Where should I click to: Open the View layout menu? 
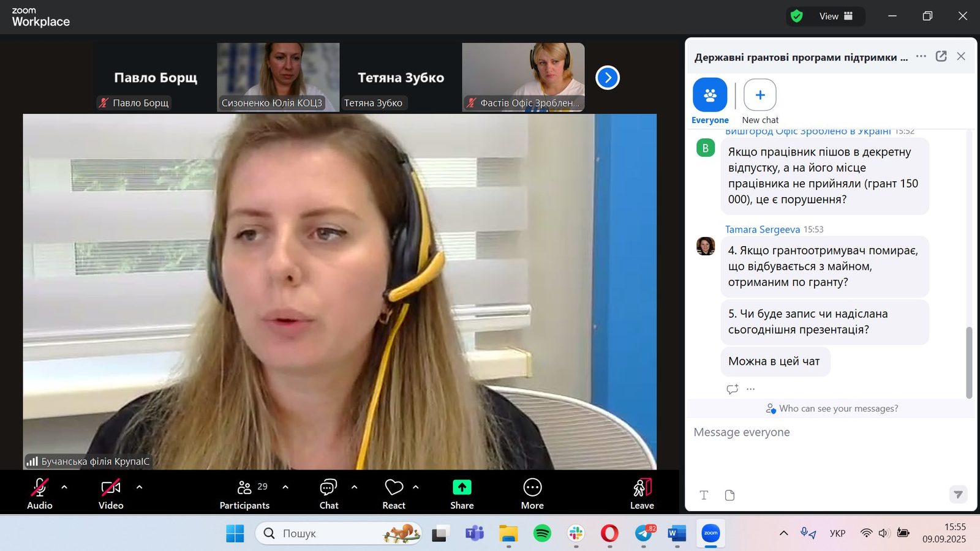(836, 16)
